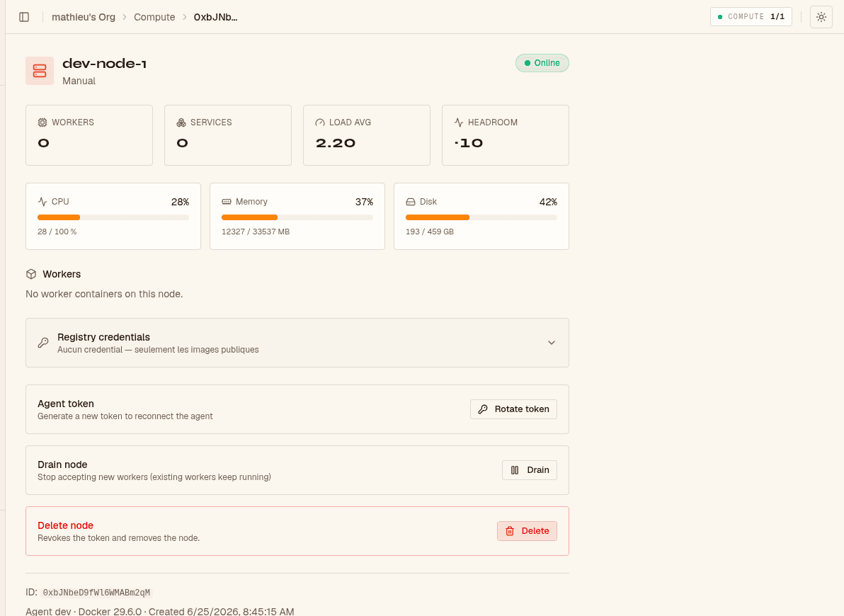Open the COMPUTE 1/1 status indicator
Viewport: 844px width, 616px height.
[x=751, y=17]
